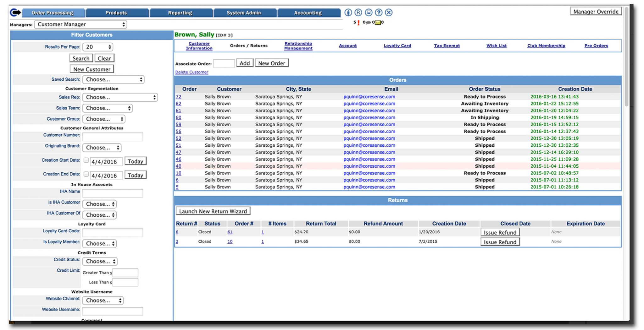Screen dimensions: 644x330
Task: Open the Customer Manager dropdown
Action: 80,24
